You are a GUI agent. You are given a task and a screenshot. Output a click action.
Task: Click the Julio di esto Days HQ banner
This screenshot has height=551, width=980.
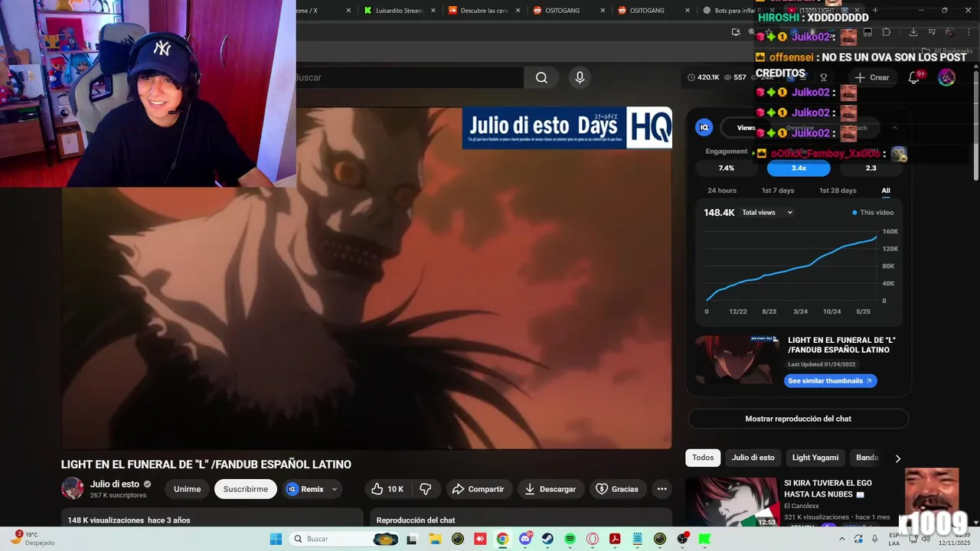pos(567,128)
